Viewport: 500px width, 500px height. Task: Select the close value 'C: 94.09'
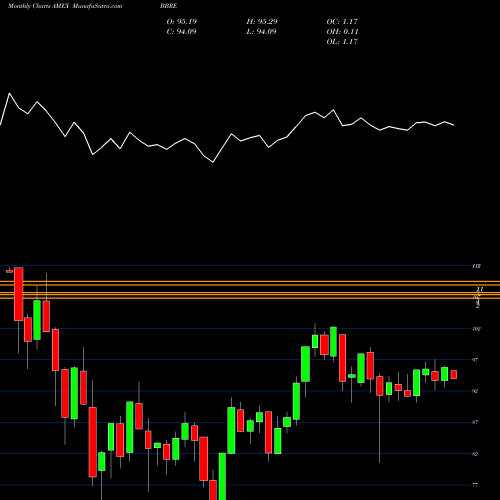[181, 32]
